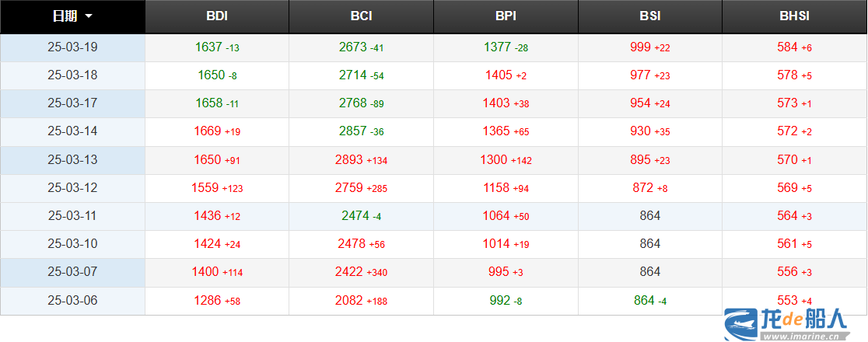Click the BPI value 1158 cell
This screenshot has width=868, height=342.
click(x=506, y=188)
